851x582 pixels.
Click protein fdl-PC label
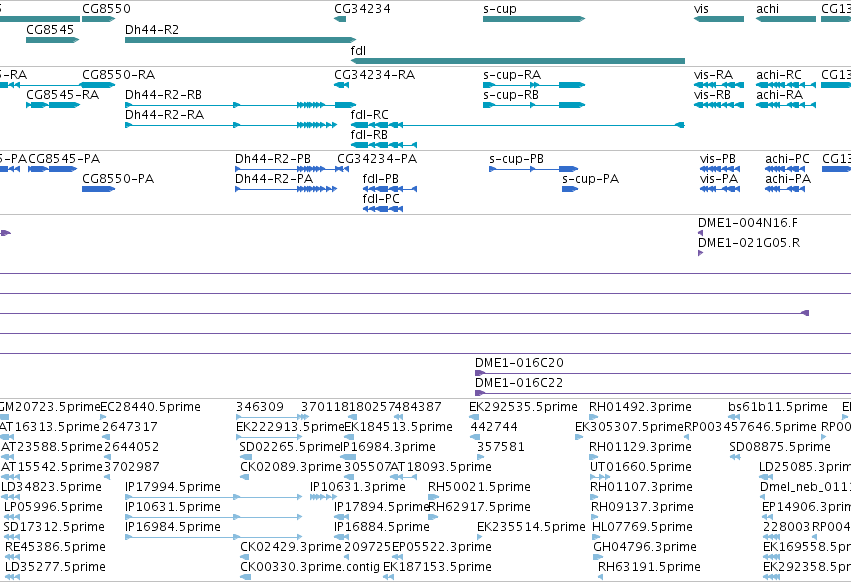pos(381,199)
